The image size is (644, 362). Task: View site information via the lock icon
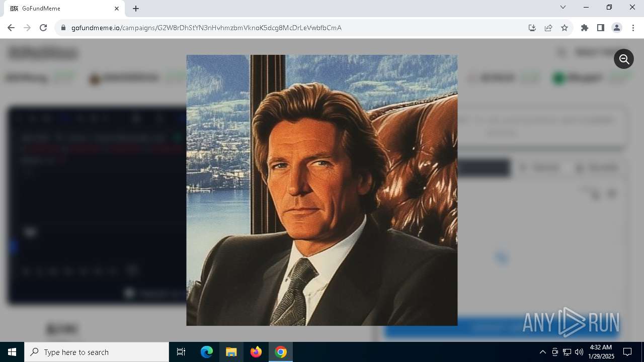63,28
